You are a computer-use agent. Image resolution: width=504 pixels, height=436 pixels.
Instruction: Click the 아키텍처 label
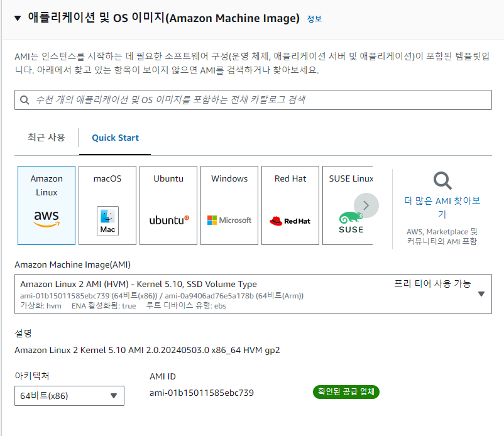click(32, 376)
